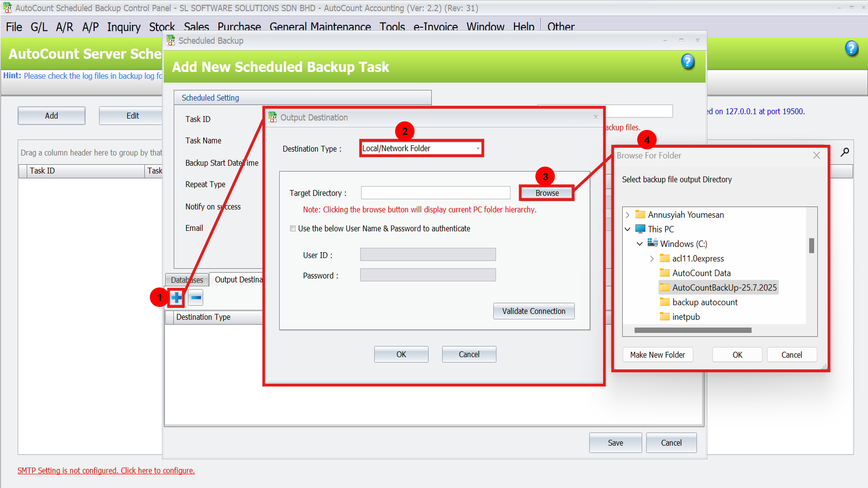Open the Destination Type dropdown
This screenshot has width=868, height=488.
pyautogui.click(x=477, y=148)
